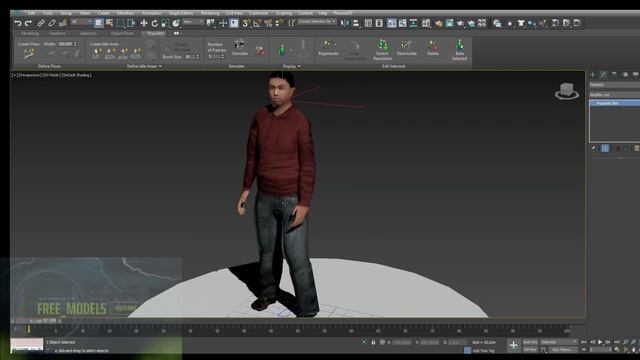Click the Resimulate button
The height and width of the screenshot is (360, 640).
(407, 48)
